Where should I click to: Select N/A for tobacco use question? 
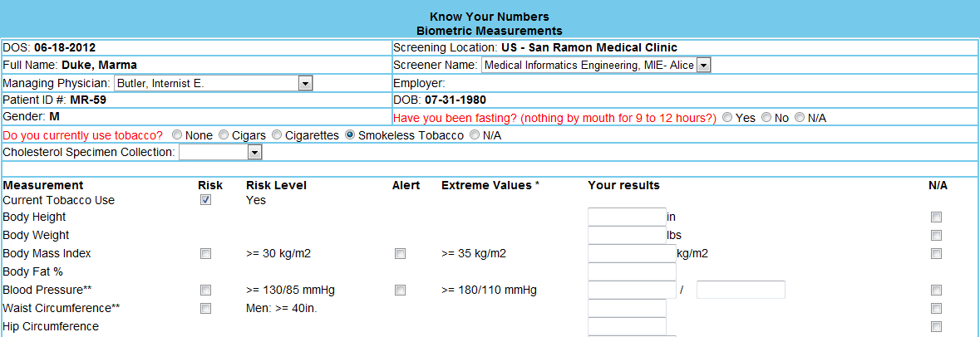(475, 135)
